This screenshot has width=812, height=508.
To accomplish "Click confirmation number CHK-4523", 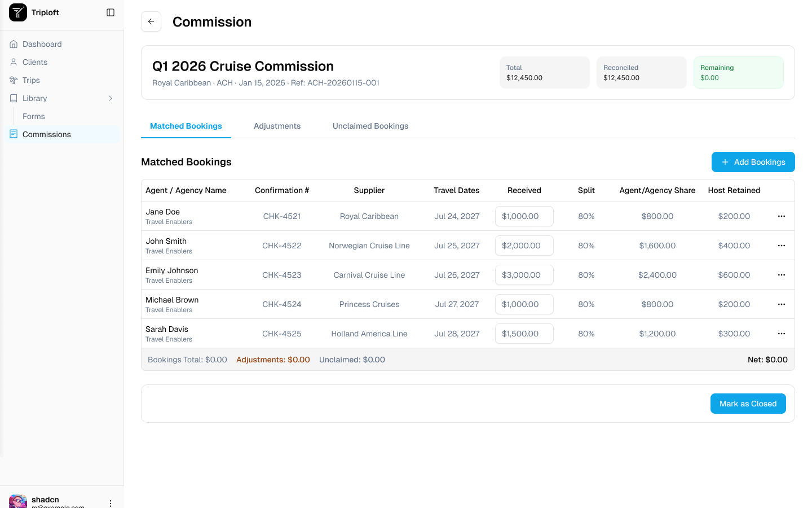I will coord(282,275).
